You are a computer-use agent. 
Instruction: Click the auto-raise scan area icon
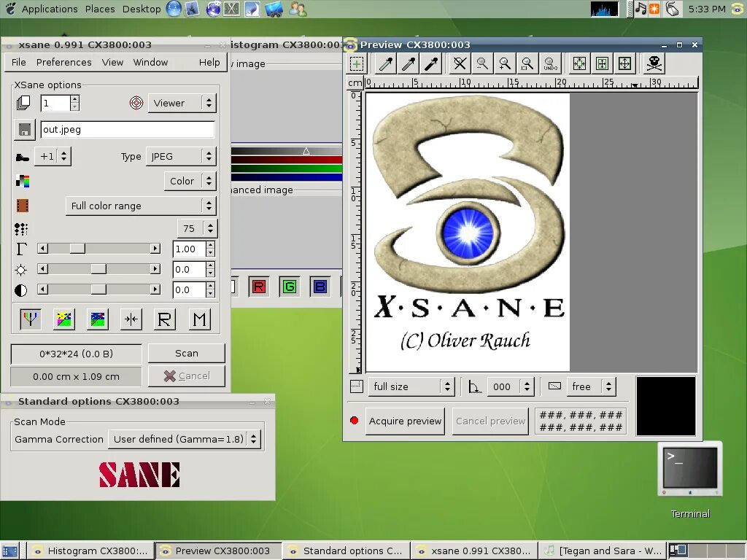pyautogui.click(x=602, y=63)
